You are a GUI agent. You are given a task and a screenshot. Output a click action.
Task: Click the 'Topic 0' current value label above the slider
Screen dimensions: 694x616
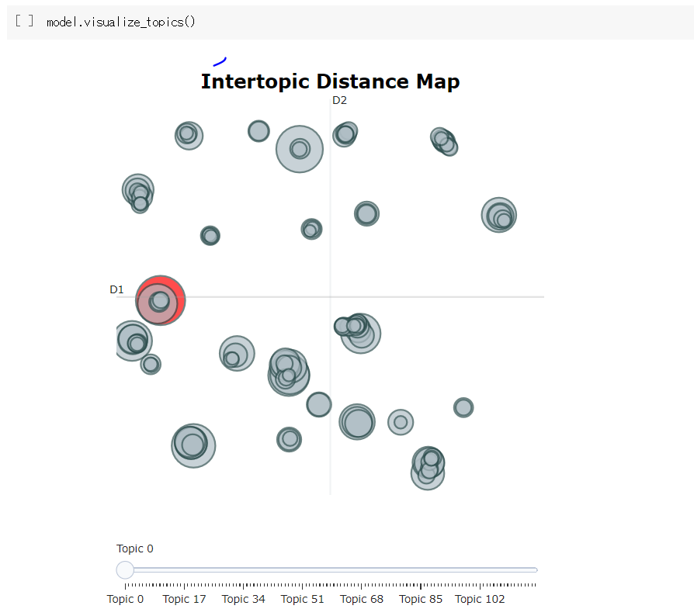[135, 549]
